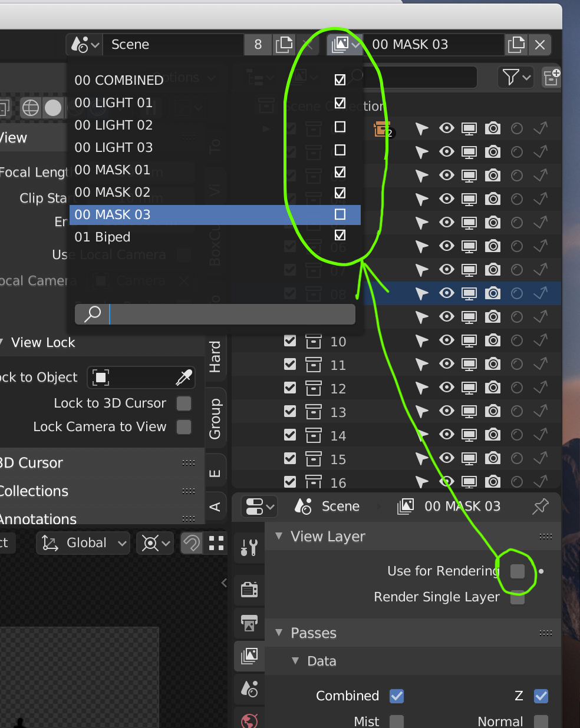
Task: Disable the Combined pass checkbox
Action: pyautogui.click(x=397, y=696)
